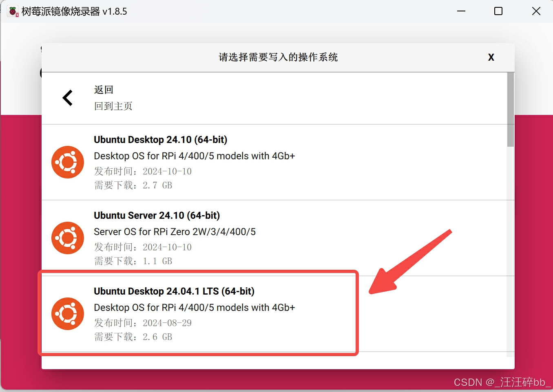Viewport: 553px width, 392px height.
Task: Click the description text for Ubuntu Server 24.10
Action: [x=175, y=231]
